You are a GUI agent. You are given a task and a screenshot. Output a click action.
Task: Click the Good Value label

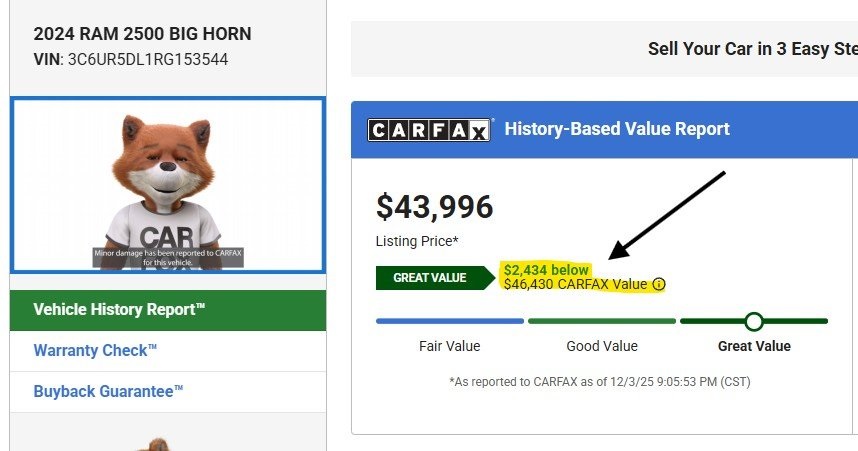tap(601, 346)
